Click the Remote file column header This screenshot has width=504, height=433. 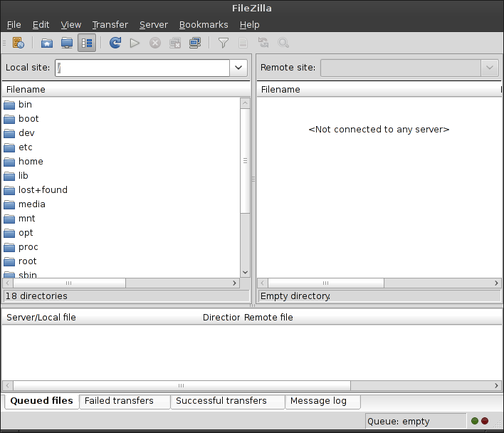point(372,318)
